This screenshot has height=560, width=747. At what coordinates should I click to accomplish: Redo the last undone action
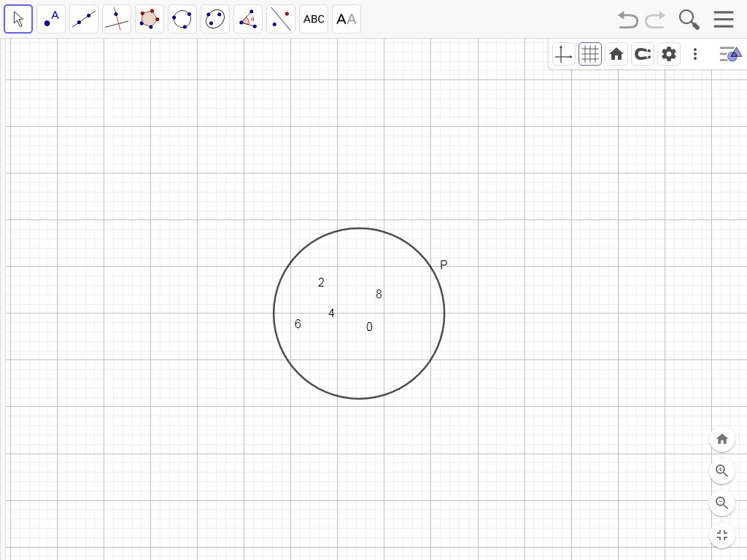(x=655, y=20)
